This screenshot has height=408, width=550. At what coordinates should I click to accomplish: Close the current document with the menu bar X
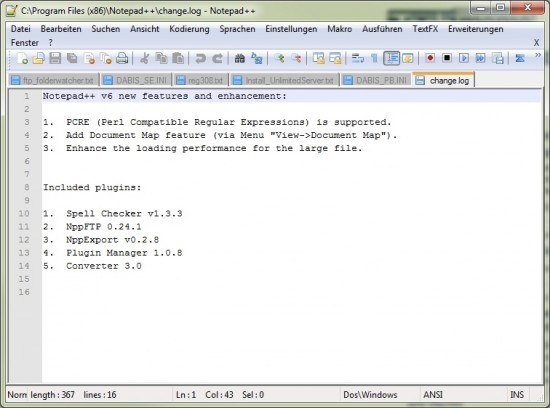click(x=536, y=43)
